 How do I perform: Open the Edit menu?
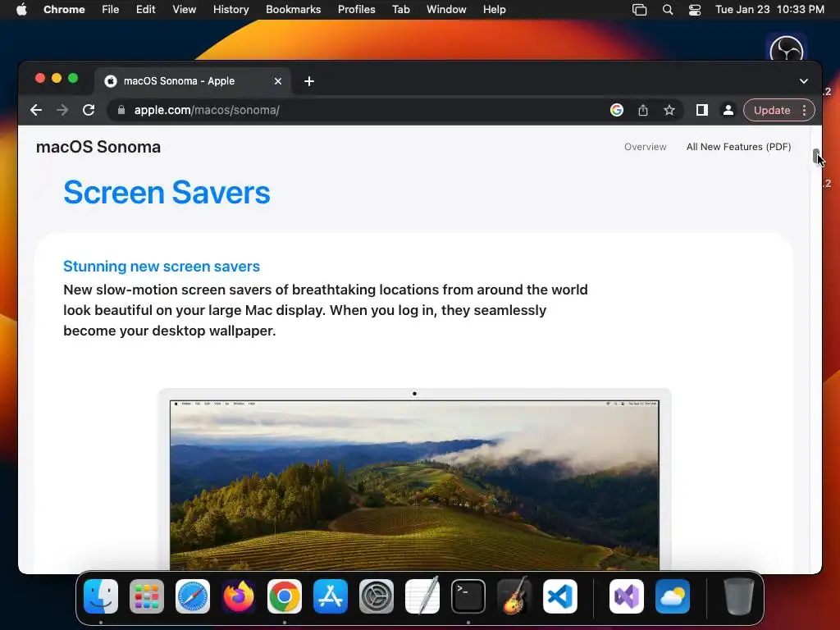(x=145, y=10)
